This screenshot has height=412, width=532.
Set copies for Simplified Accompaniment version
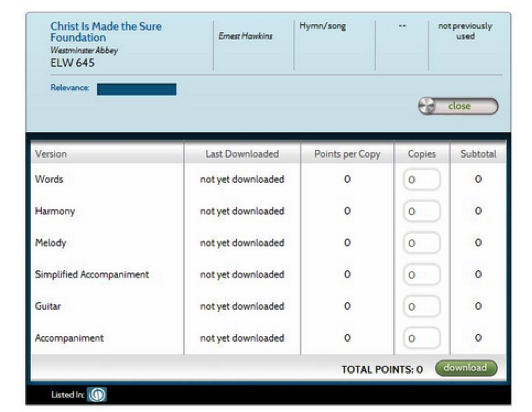coord(422,275)
